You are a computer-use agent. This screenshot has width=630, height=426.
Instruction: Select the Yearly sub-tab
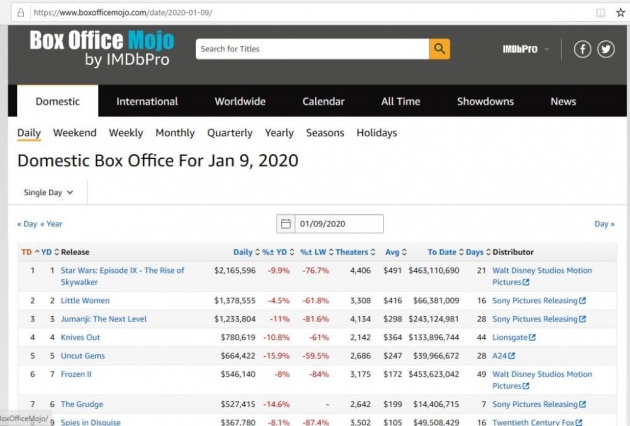point(279,133)
